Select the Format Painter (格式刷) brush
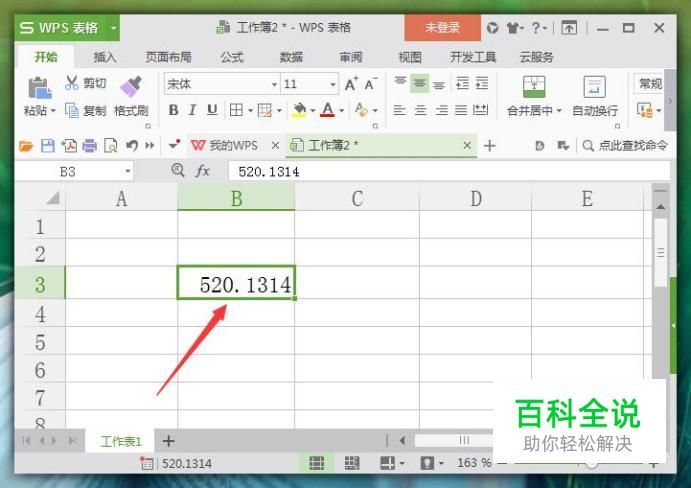Image resolution: width=691 pixels, height=488 pixels. 131,86
